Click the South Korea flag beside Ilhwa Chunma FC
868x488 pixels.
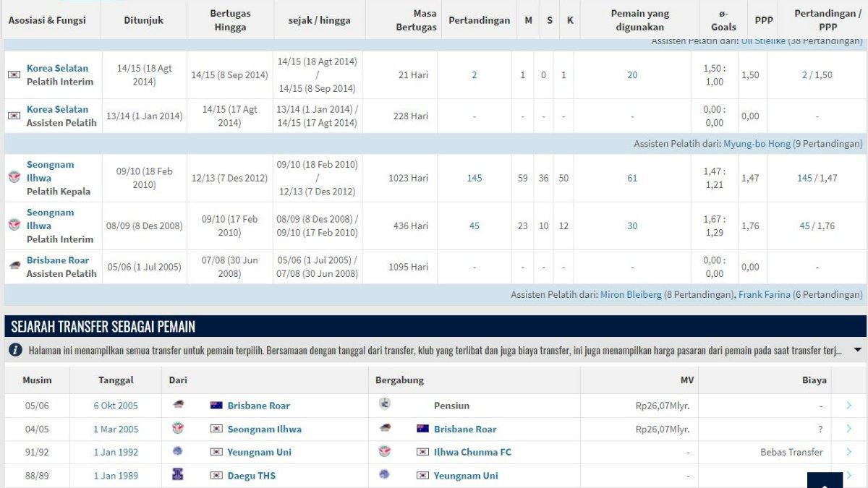(x=423, y=453)
